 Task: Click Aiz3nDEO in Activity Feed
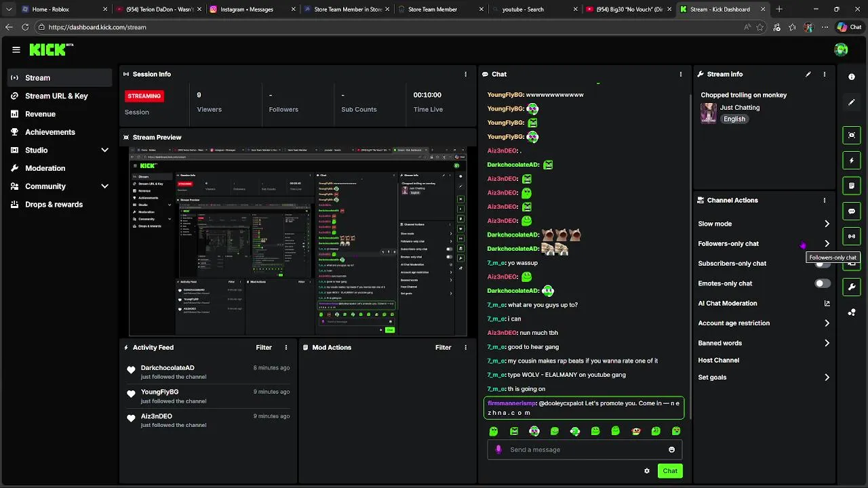pyautogui.click(x=156, y=416)
